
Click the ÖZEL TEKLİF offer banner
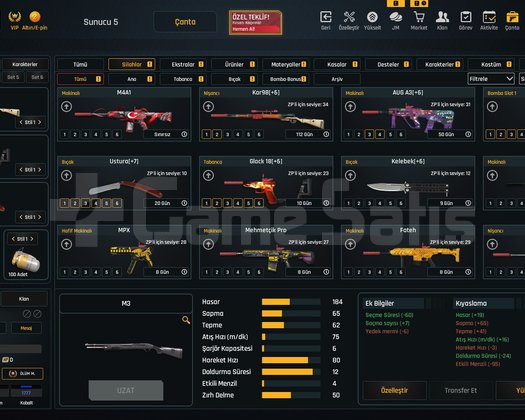click(x=255, y=22)
